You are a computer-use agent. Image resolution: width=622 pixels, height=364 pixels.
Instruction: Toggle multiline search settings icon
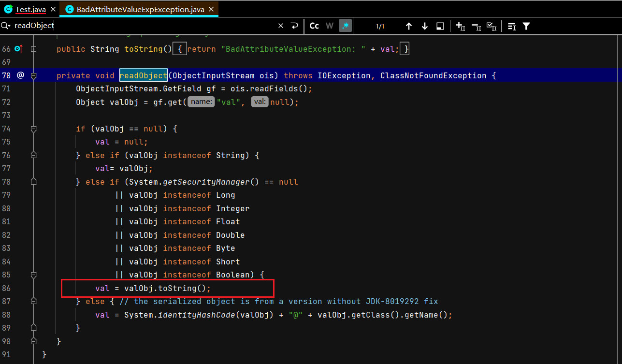pyautogui.click(x=512, y=26)
